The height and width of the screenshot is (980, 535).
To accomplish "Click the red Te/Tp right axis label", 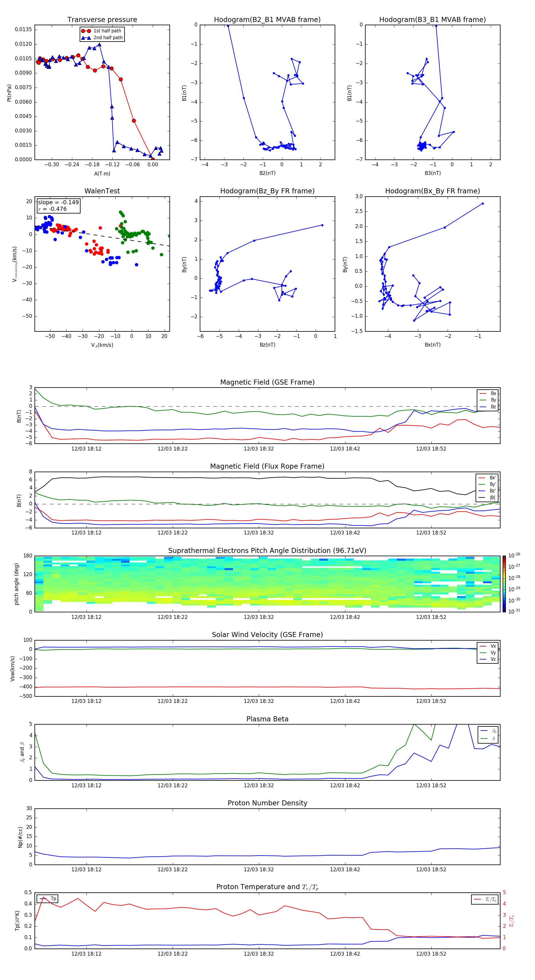I will coord(512,921).
